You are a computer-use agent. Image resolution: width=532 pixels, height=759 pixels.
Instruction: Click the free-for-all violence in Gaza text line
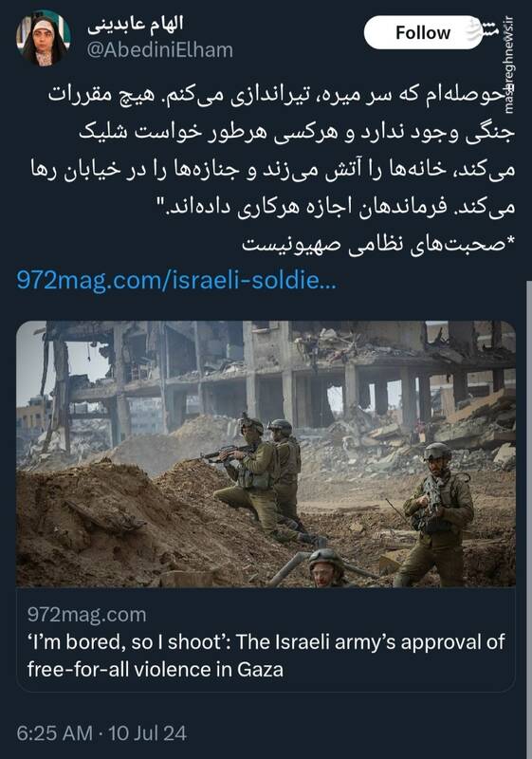pyautogui.click(x=156, y=670)
